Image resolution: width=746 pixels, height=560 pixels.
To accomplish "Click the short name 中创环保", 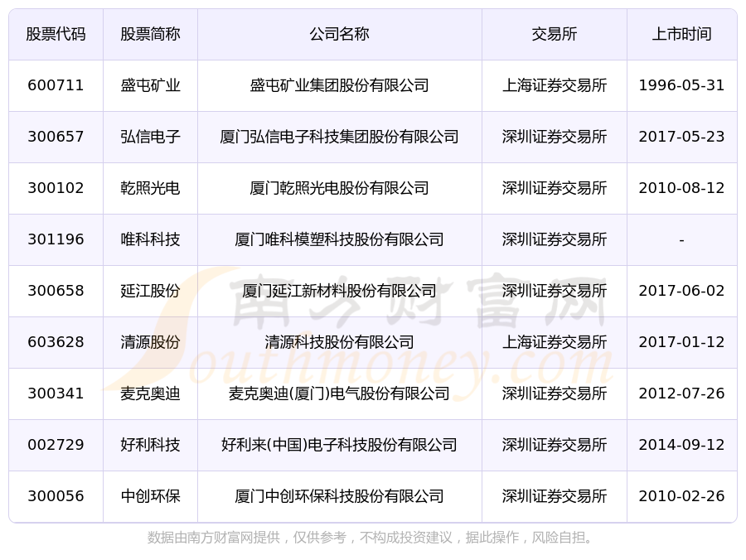I will tap(150, 496).
